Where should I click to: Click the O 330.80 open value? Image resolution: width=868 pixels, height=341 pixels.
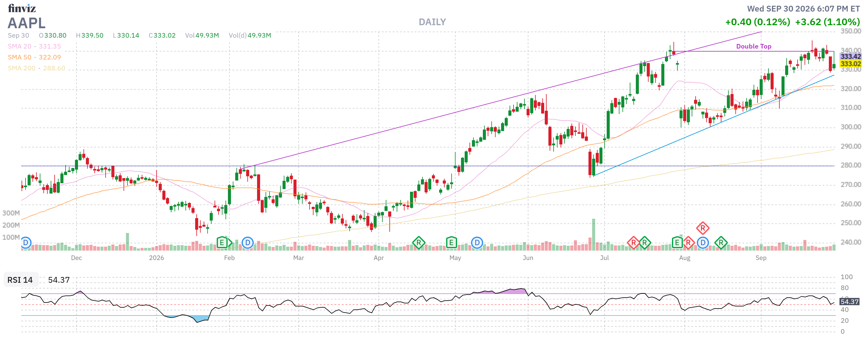53,35
